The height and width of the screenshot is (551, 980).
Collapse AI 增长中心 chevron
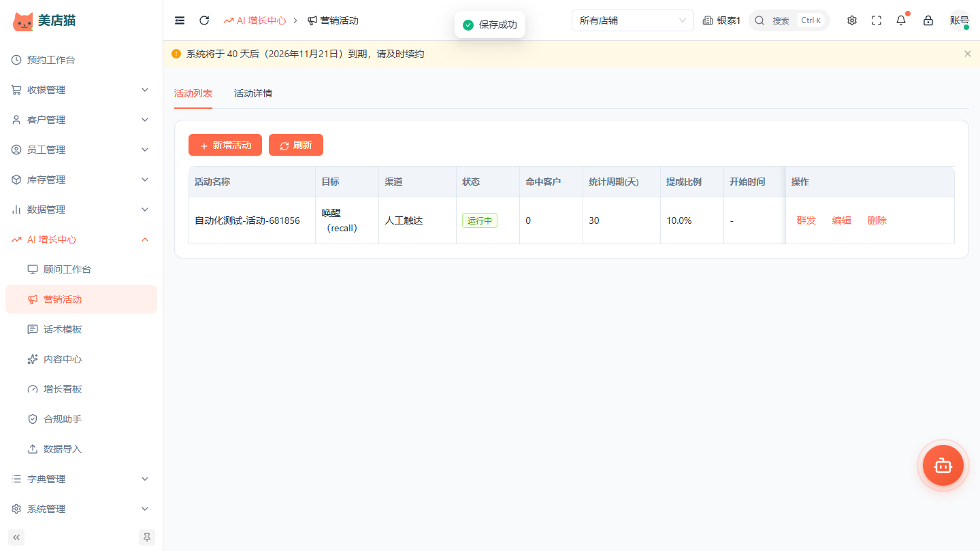(144, 239)
